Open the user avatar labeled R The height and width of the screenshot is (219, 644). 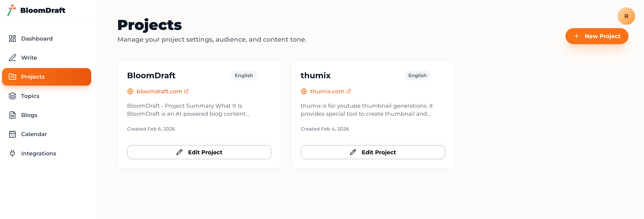coord(626,16)
